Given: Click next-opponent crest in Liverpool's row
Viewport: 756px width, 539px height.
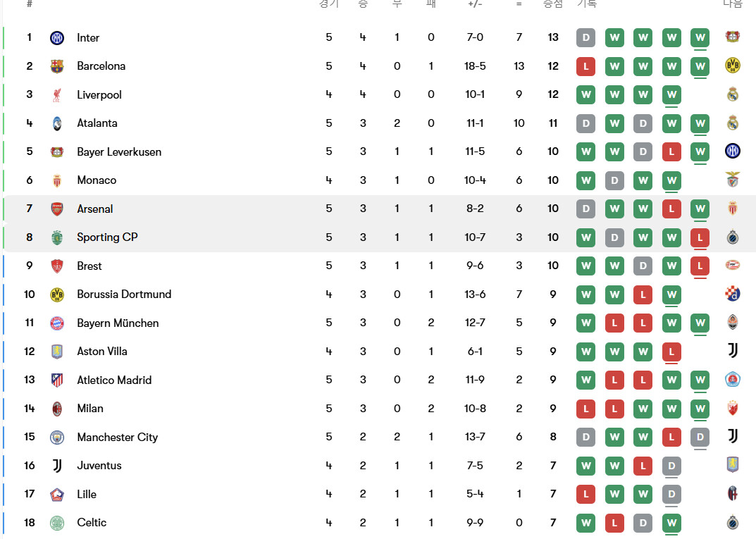Looking at the screenshot, I should pyautogui.click(x=733, y=94).
